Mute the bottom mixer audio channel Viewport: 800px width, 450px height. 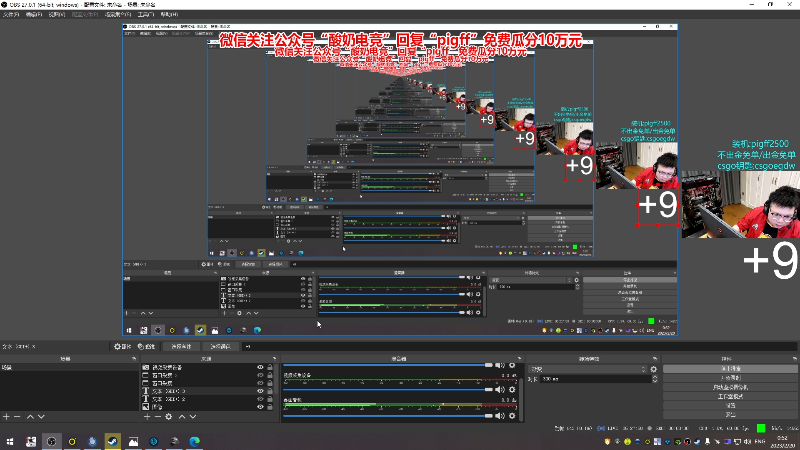click(x=499, y=416)
